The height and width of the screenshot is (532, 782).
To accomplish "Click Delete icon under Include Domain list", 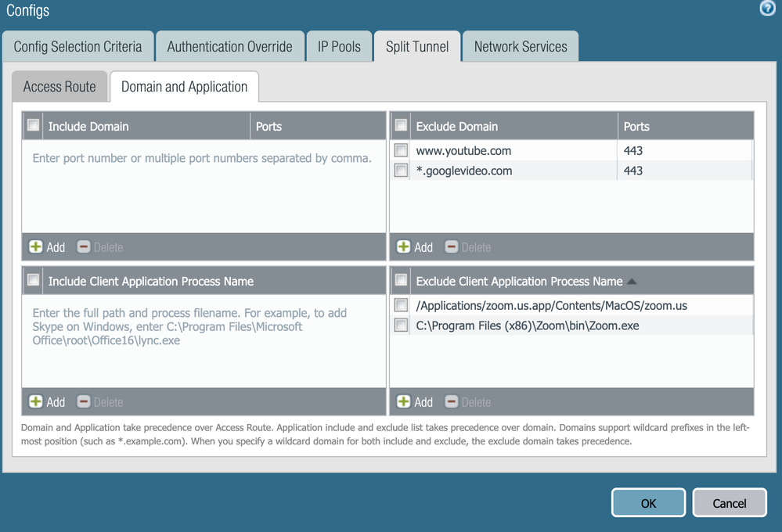I will click(84, 247).
